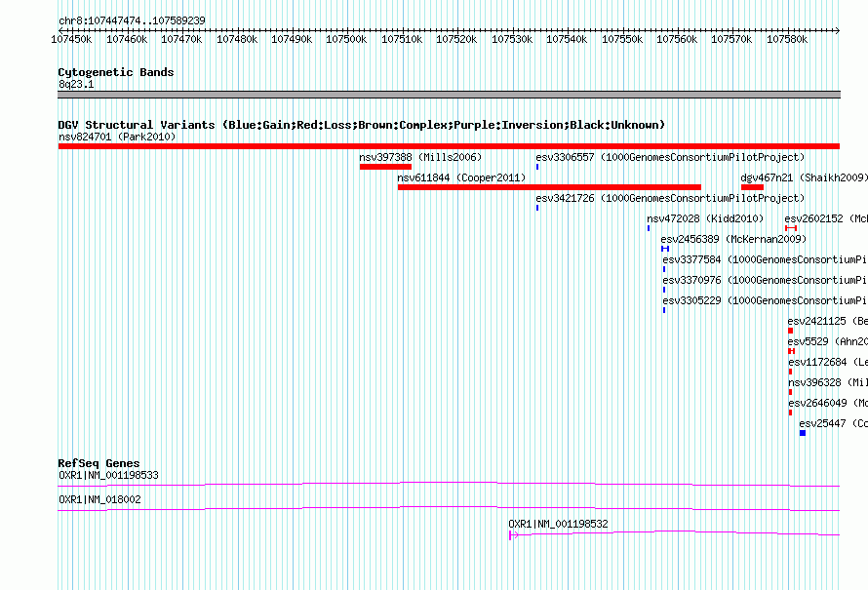Open the nsv611844 (Cooper2011) variant label

[x=461, y=177]
